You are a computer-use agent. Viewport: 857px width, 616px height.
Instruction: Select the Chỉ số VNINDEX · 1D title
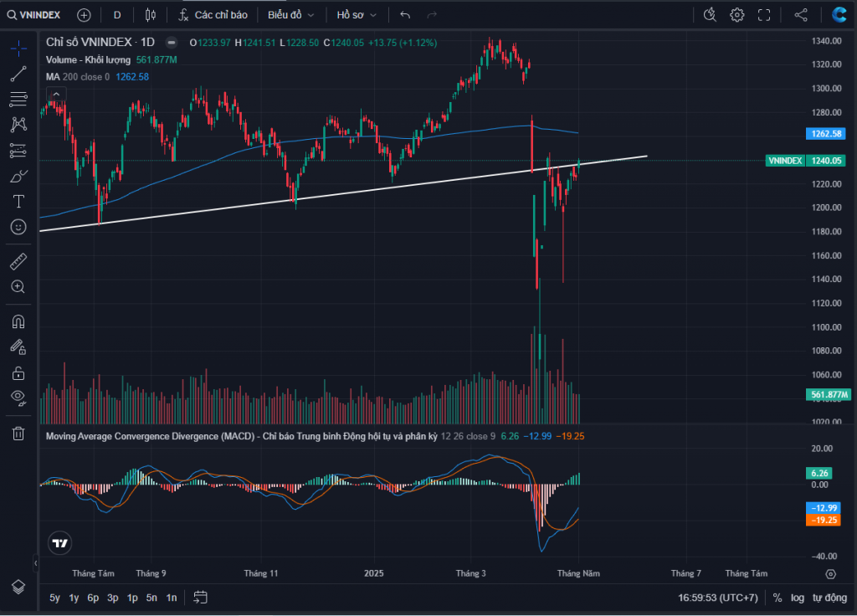click(x=100, y=42)
